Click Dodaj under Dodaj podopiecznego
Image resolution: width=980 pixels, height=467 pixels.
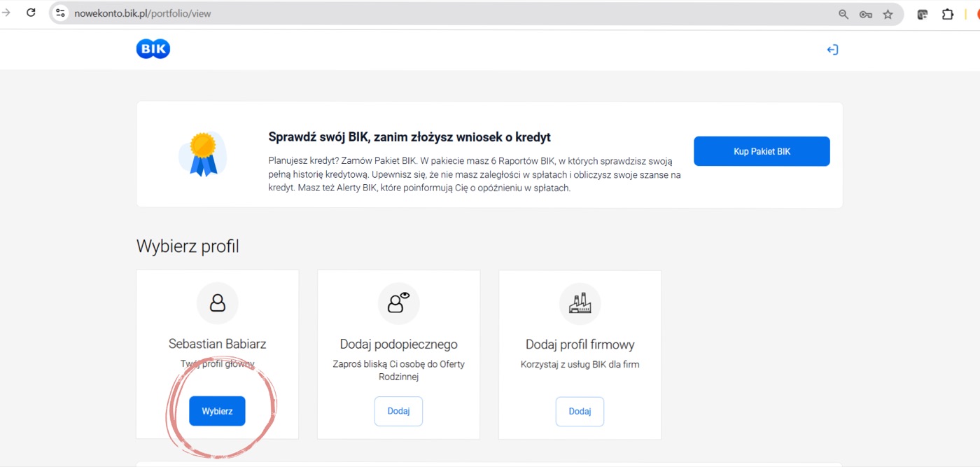coord(398,411)
